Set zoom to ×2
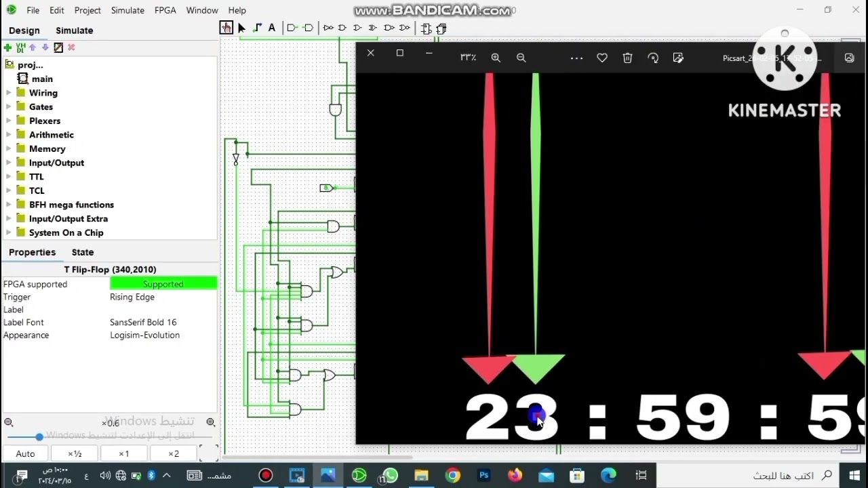This screenshot has height=488, width=868. (x=174, y=453)
